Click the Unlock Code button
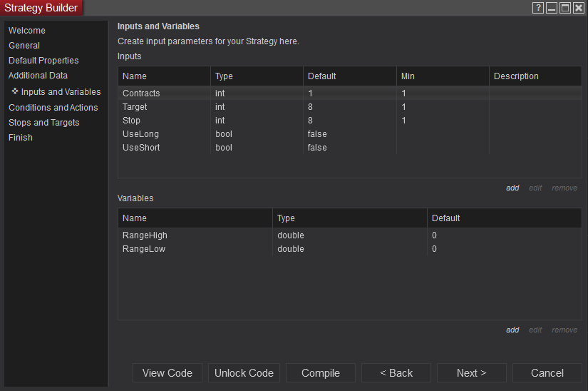 [x=244, y=373]
